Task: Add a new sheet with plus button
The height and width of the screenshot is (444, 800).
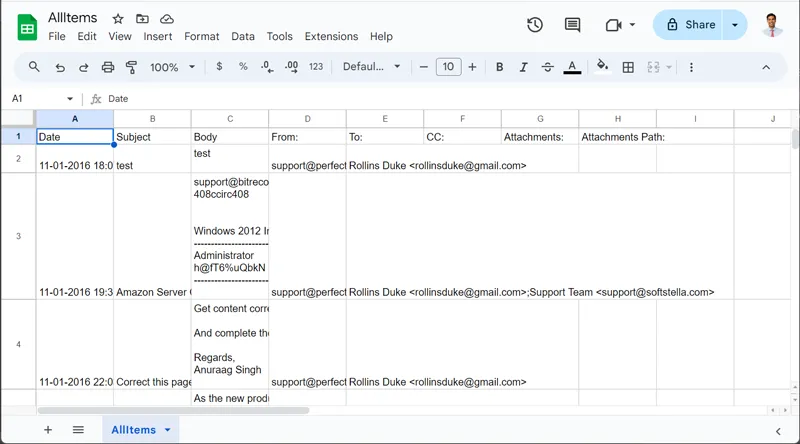Action: [47, 430]
